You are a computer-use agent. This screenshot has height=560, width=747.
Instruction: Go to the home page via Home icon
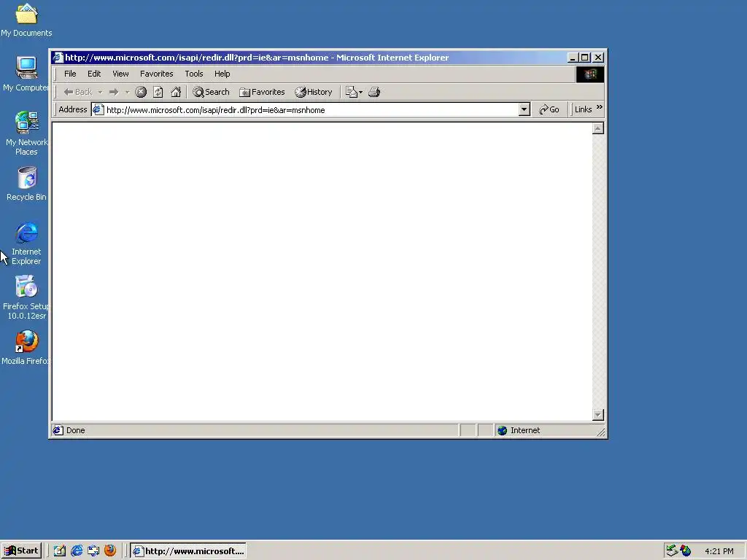click(176, 92)
